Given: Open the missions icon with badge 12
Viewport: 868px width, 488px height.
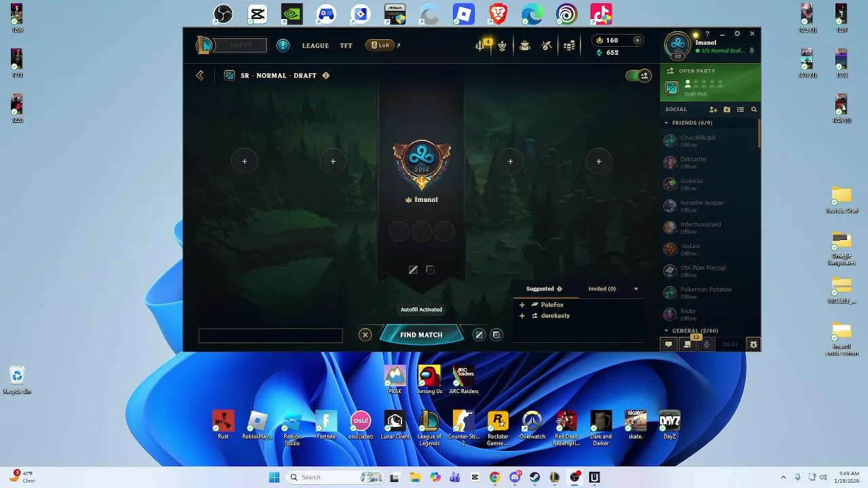Looking at the screenshot, I should point(688,344).
